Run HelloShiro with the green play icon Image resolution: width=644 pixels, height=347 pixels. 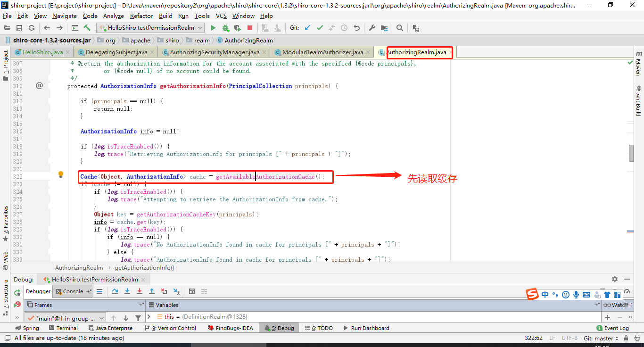[213, 28]
